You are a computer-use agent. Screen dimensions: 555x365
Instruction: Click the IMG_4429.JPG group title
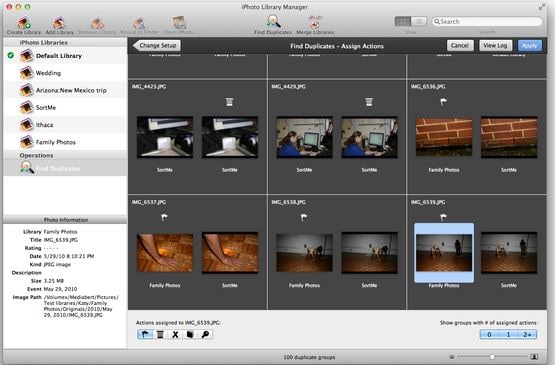tap(288, 86)
